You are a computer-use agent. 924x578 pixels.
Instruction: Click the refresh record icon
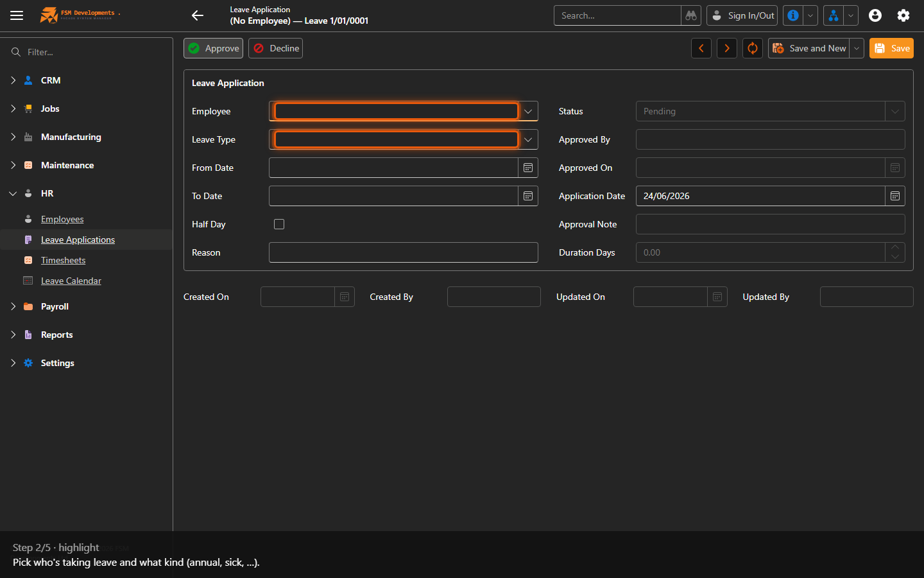tap(753, 48)
